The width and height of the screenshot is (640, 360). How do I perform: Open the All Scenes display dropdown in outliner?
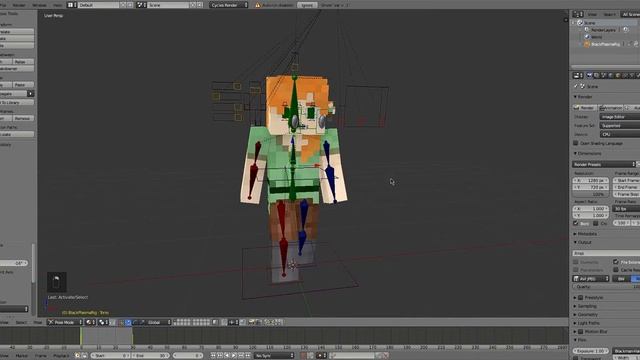630,14
